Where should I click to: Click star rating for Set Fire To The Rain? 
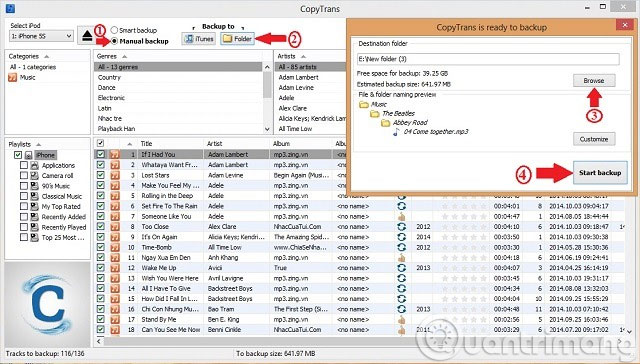point(464,206)
